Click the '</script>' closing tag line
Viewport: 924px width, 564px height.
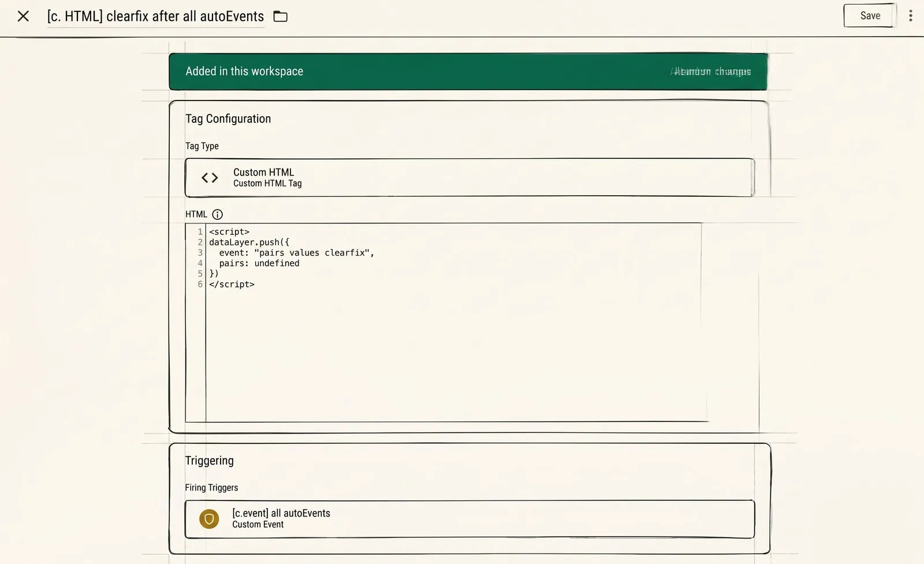[x=232, y=285]
